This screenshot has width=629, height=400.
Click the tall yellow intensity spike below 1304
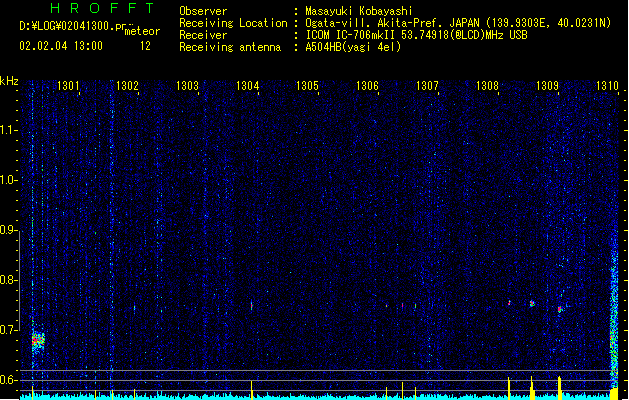click(x=252, y=390)
